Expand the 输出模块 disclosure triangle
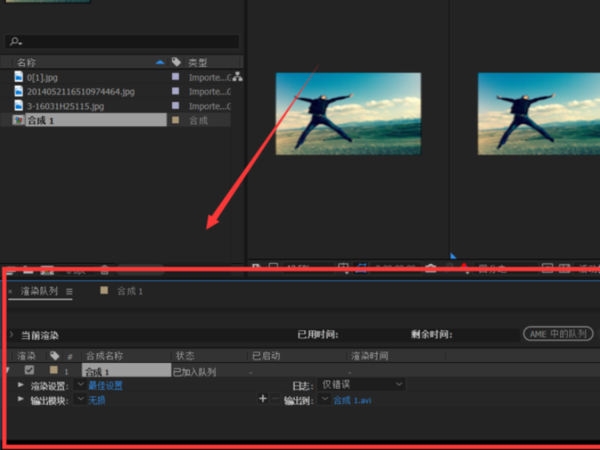Viewport: 600px width, 450px height. tap(21, 399)
